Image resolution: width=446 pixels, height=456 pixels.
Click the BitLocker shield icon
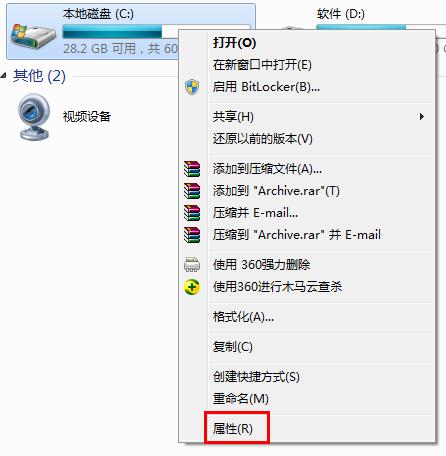pyautogui.click(x=192, y=87)
